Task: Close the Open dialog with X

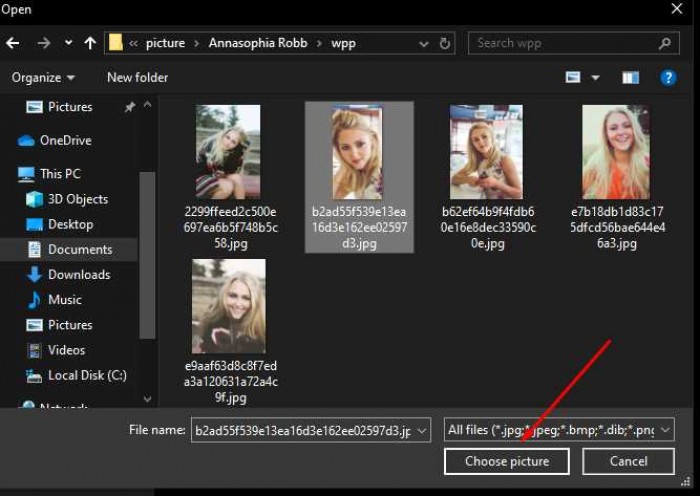Action: point(677,8)
